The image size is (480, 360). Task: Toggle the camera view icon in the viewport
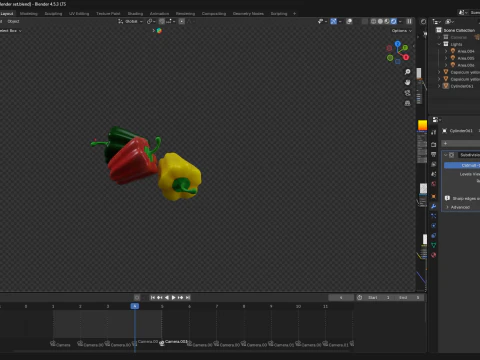(407, 93)
